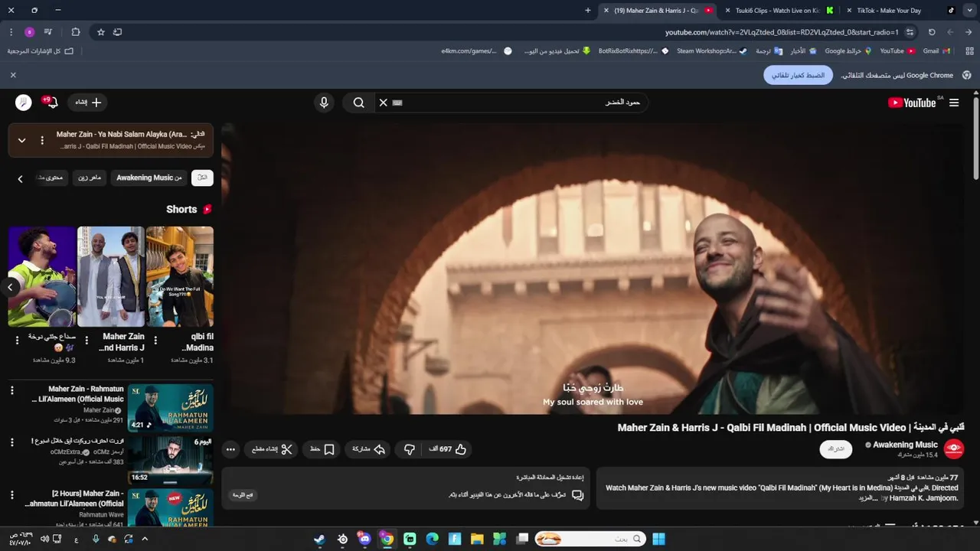The height and width of the screenshot is (551, 980).
Task: Open Chrome extensions puzzle icon
Action: tap(75, 32)
